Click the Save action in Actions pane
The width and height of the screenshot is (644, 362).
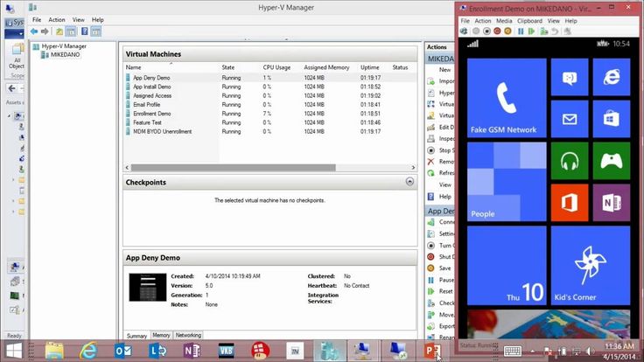[444, 268]
